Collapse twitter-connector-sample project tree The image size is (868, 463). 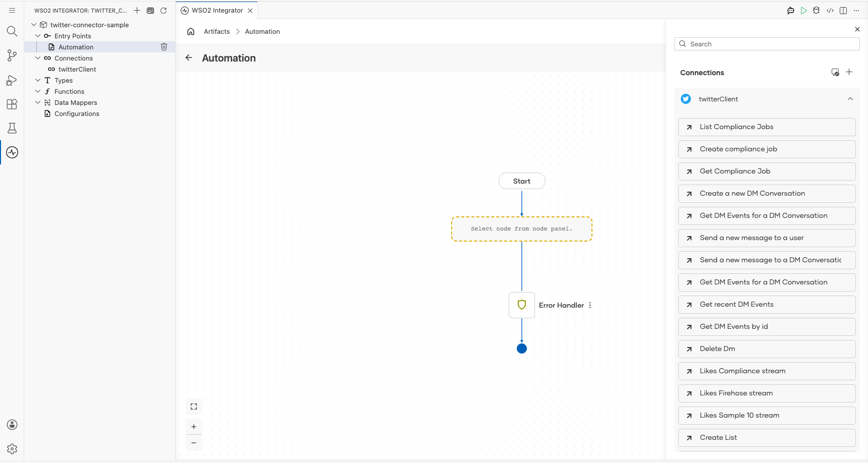pyautogui.click(x=34, y=25)
